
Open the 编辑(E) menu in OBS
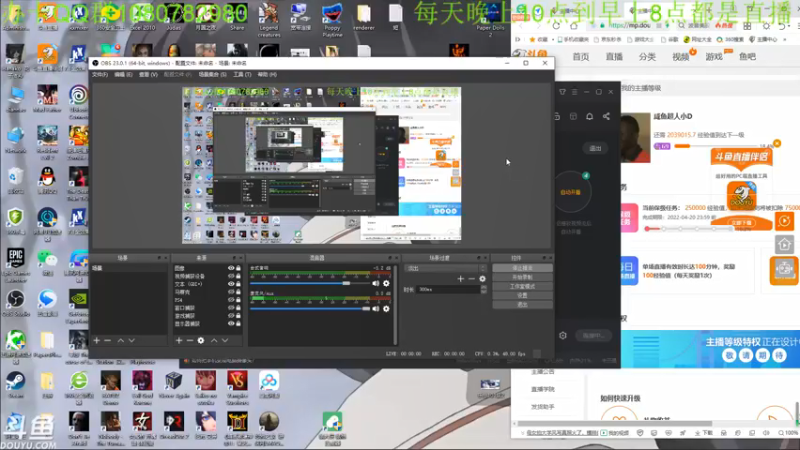pyautogui.click(x=123, y=74)
